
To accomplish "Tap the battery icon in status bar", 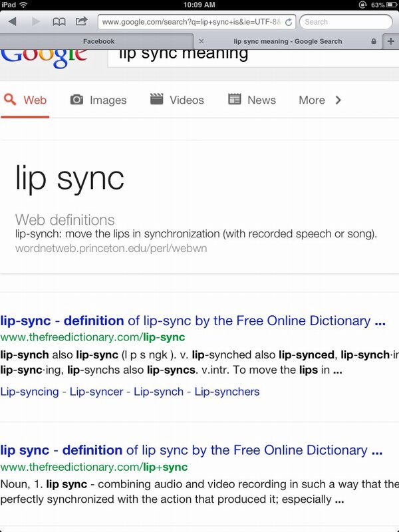I will pos(392,5).
